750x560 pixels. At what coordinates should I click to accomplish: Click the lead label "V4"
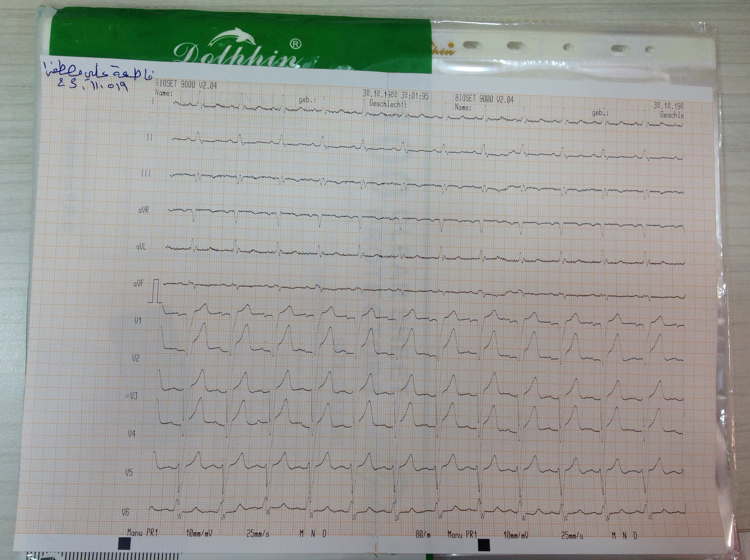pos(132,434)
